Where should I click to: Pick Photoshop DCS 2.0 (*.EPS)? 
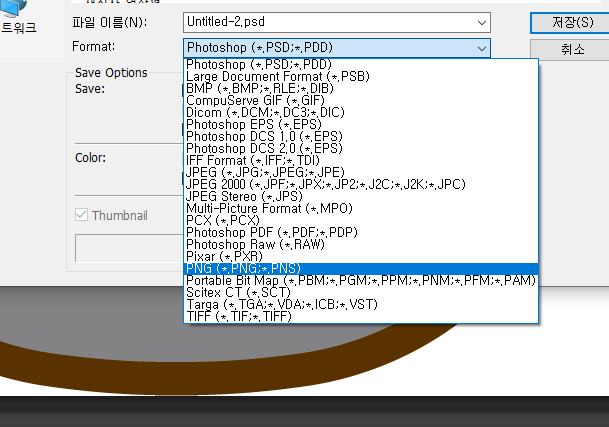[x=361, y=149]
